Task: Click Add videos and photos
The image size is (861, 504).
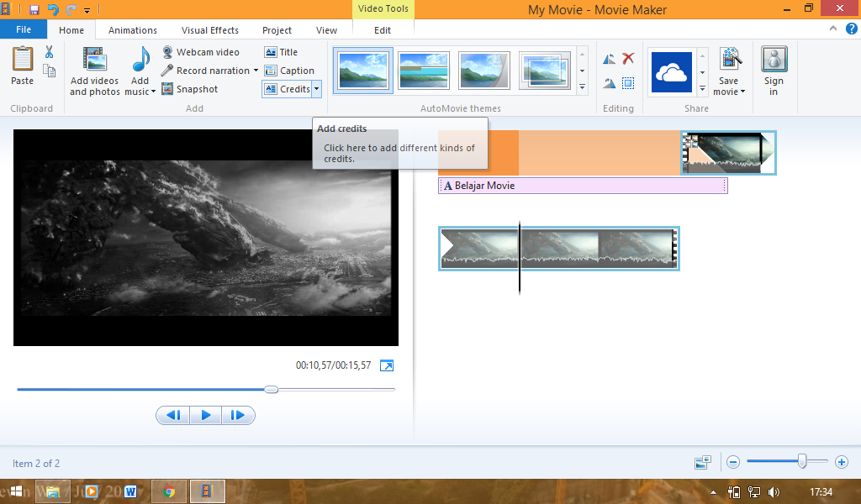Action: tap(94, 71)
